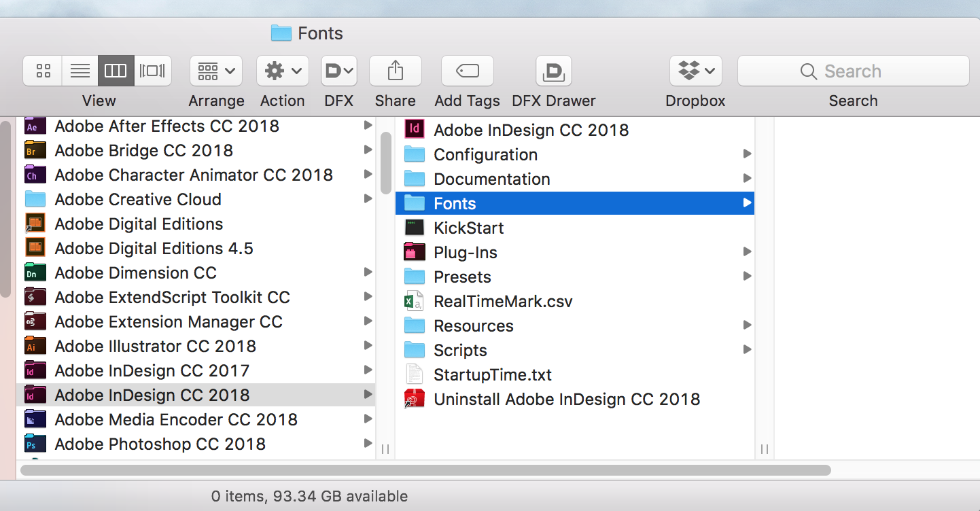The image size is (980, 511).
Task: Expand Adobe Bridge CC 2018 arrow
Action: click(x=368, y=150)
